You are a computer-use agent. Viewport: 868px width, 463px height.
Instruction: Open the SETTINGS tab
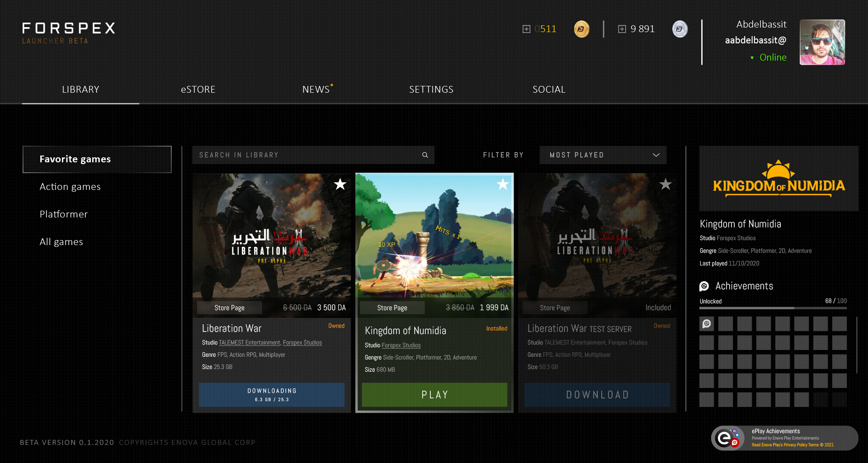[431, 89]
